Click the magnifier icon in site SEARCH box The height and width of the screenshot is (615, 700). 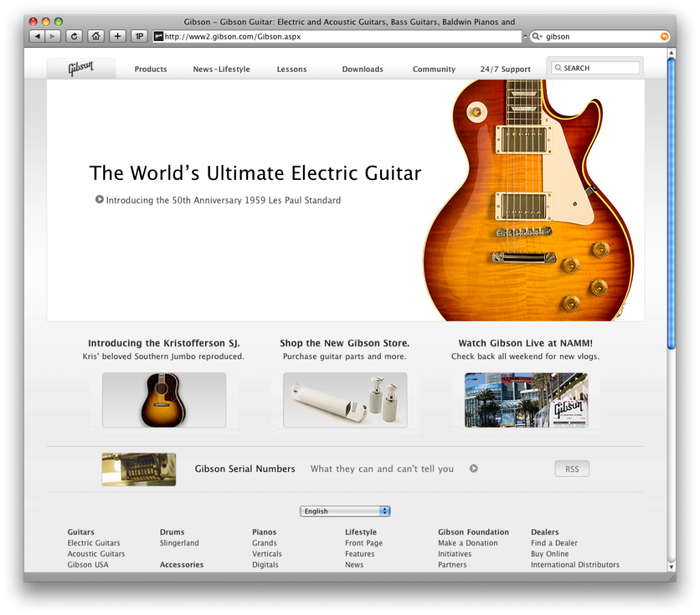tap(558, 68)
